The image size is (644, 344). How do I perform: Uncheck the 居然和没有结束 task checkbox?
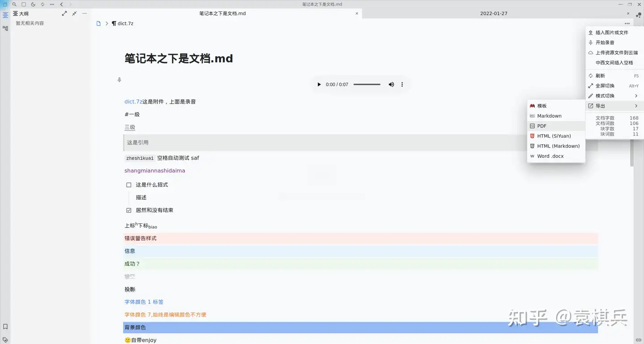pyautogui.click(x=129, y=210)
